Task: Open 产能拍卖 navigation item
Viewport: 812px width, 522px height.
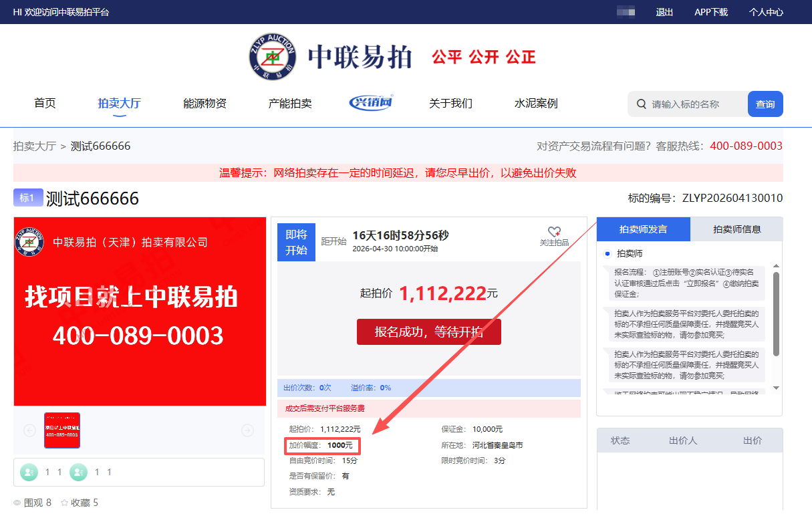Action: 290,104
